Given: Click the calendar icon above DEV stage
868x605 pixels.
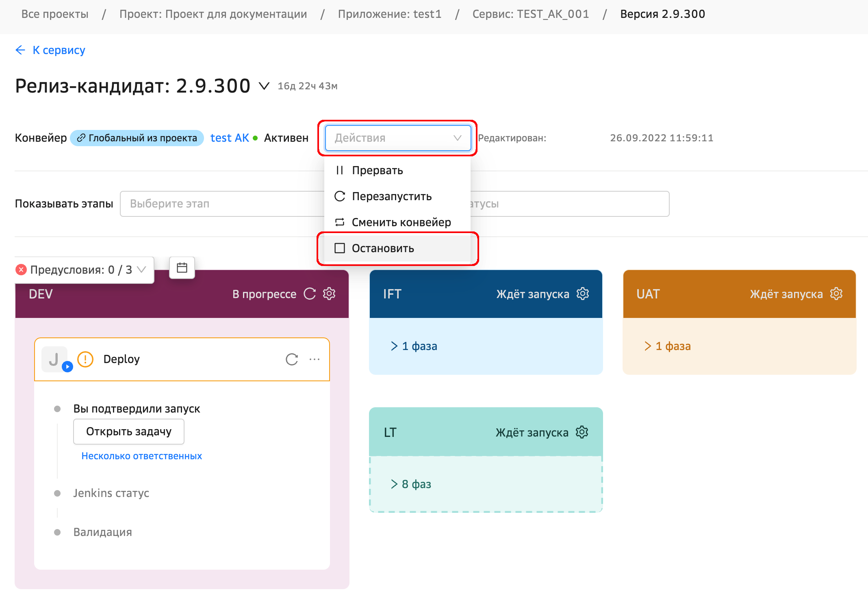Looking at the screenshot, I should coord(182,268).
